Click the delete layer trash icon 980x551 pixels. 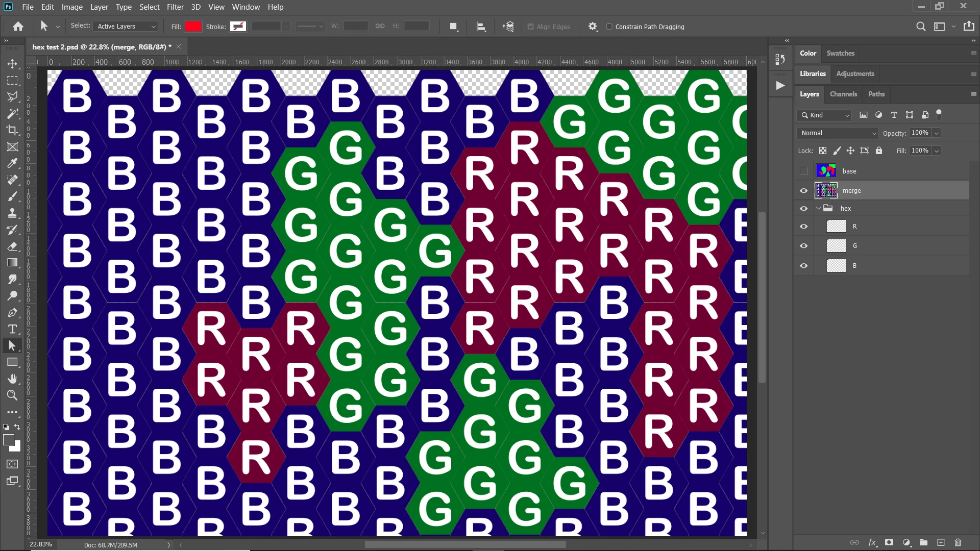[958, 542]
